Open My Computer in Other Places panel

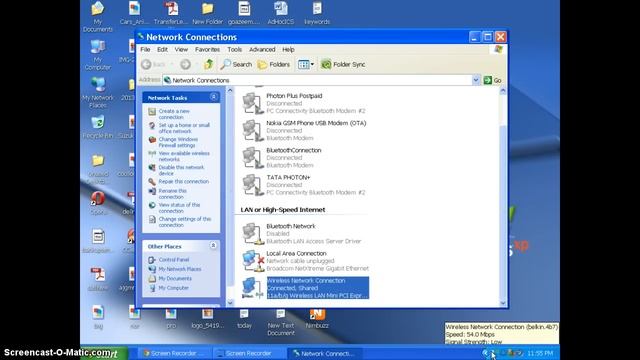point(173,288)
